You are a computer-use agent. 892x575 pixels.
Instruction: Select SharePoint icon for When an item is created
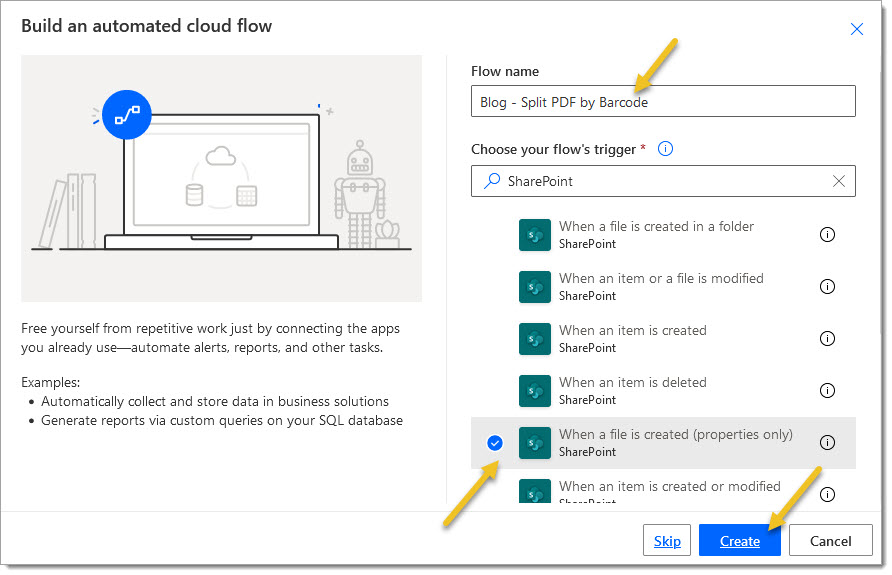click(535, 339)
